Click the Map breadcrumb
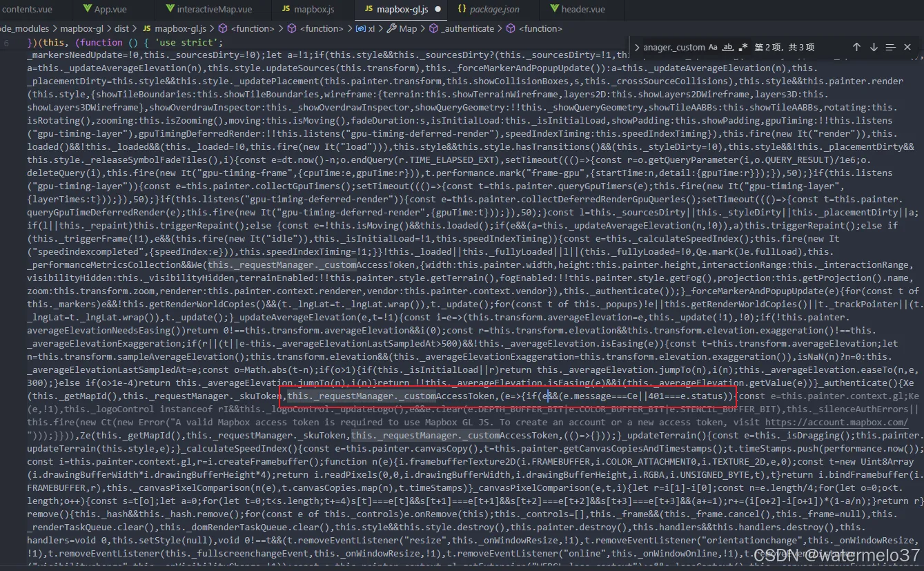Image resolution: width=924 pixels, height=571 pixels. coord(408,28)
